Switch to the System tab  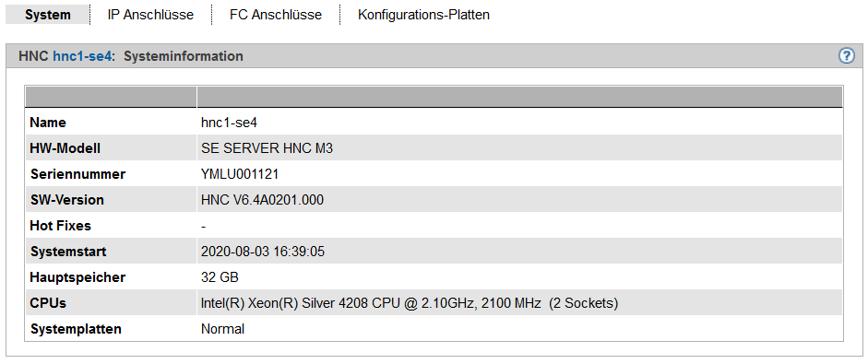pos(48,15)
